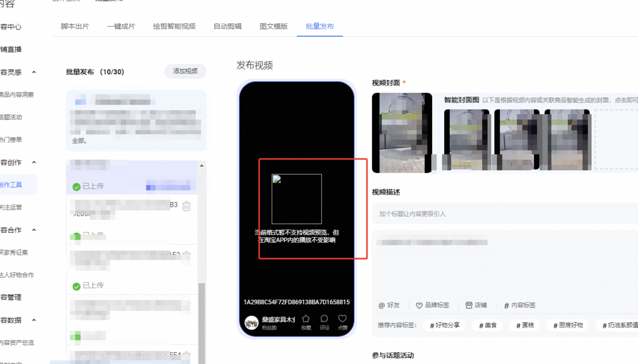Click the current large video cover image
This screenshot has width=638, height=364.
coord(402,133)
